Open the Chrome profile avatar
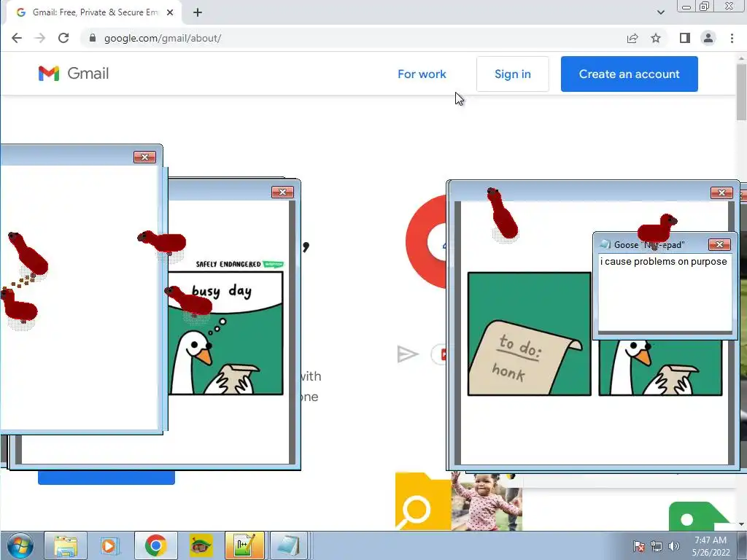 point(708,38)
